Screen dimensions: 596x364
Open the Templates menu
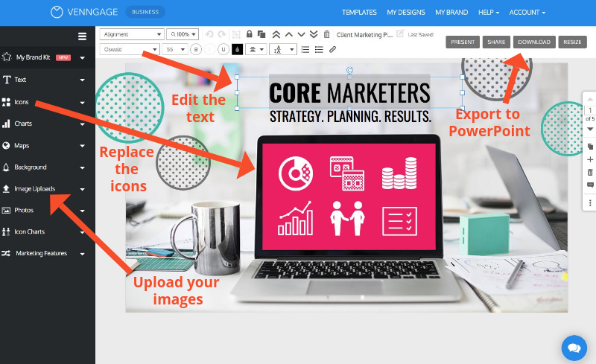point(359,12)
